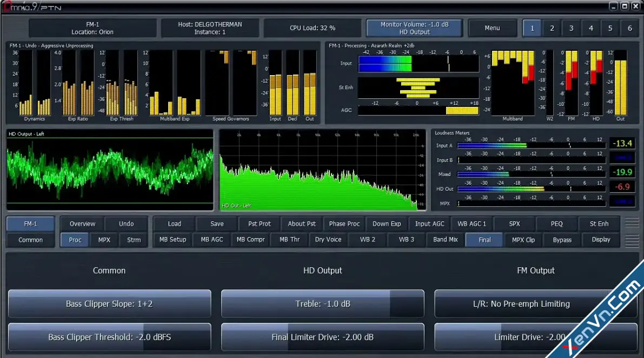Open the WB 3 tab
Viewport: 644px width, 358px height.
pos(406,240)
